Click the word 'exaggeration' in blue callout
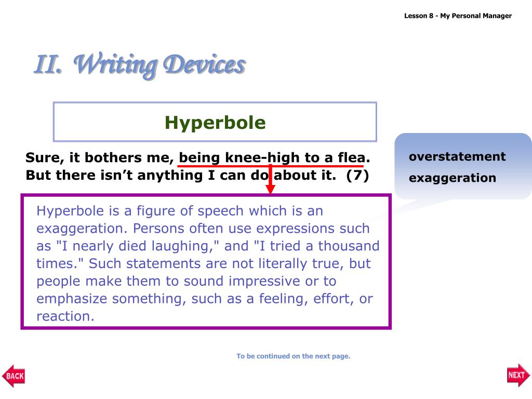 coord(453,178)
